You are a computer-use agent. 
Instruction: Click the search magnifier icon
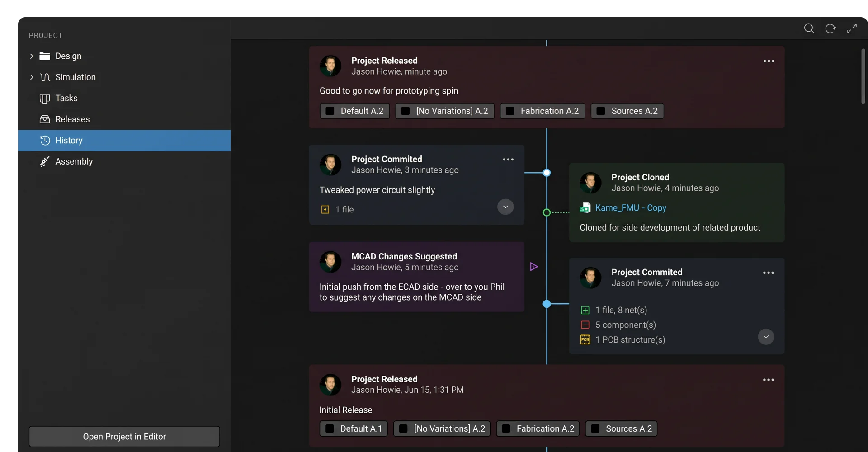[x=809, y=28]
